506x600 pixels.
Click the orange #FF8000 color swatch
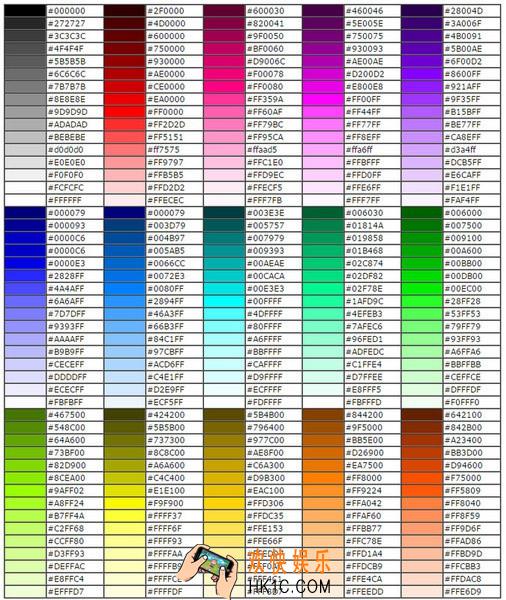click(x=323, y=478)
